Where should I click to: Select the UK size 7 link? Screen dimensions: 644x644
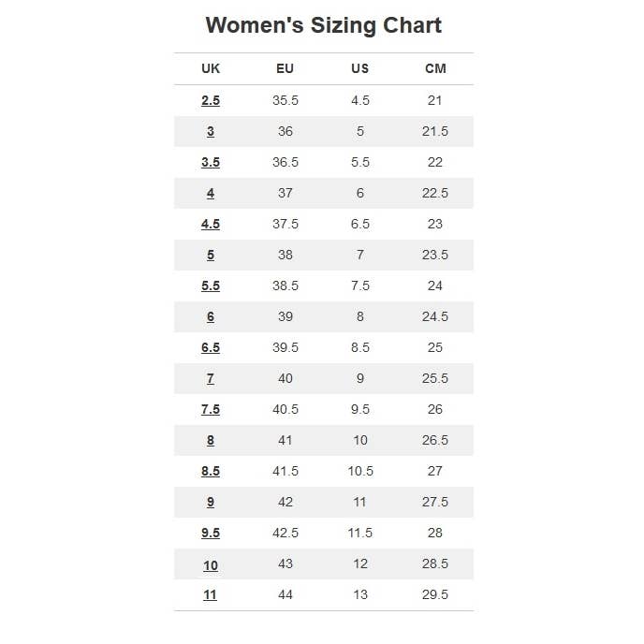click(211, 379)
